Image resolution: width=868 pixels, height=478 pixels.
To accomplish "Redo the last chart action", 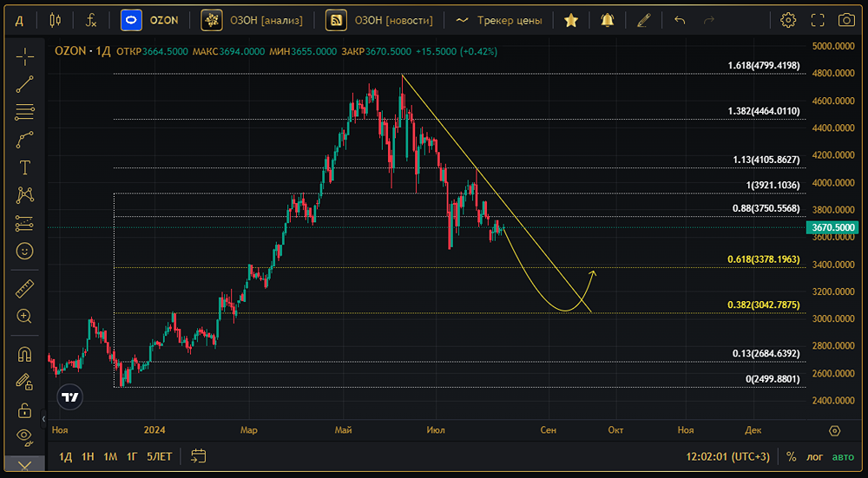I will 708,21.
